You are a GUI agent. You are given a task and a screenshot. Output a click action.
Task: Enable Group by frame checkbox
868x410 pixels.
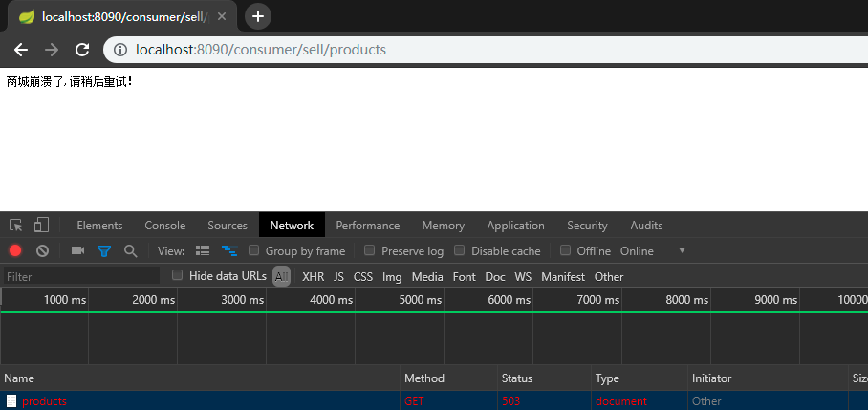(254, 250)
